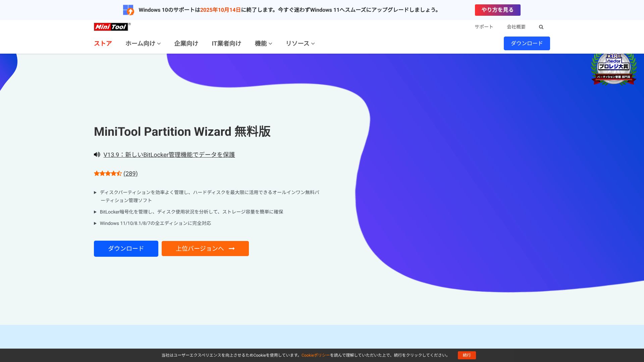644x362 pixels.
Task: Click the header ダウンロード button
Action: click(x=527, y=43)
